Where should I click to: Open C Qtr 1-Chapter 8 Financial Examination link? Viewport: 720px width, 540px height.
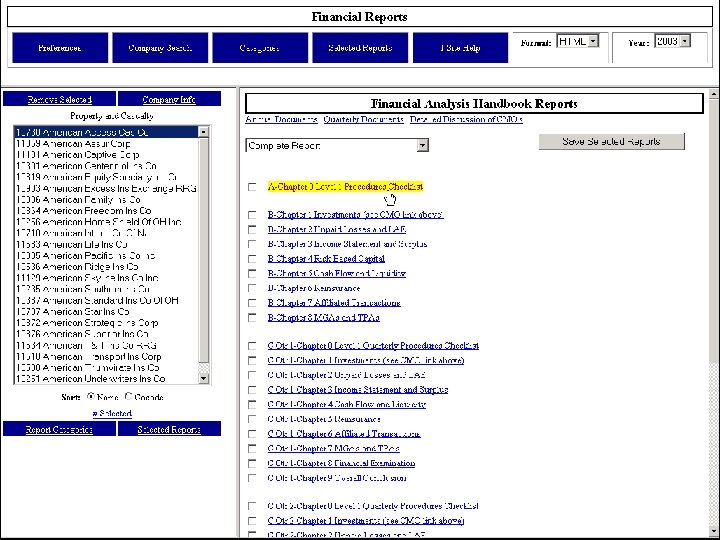pyautogui.click(x=341, y=463)
